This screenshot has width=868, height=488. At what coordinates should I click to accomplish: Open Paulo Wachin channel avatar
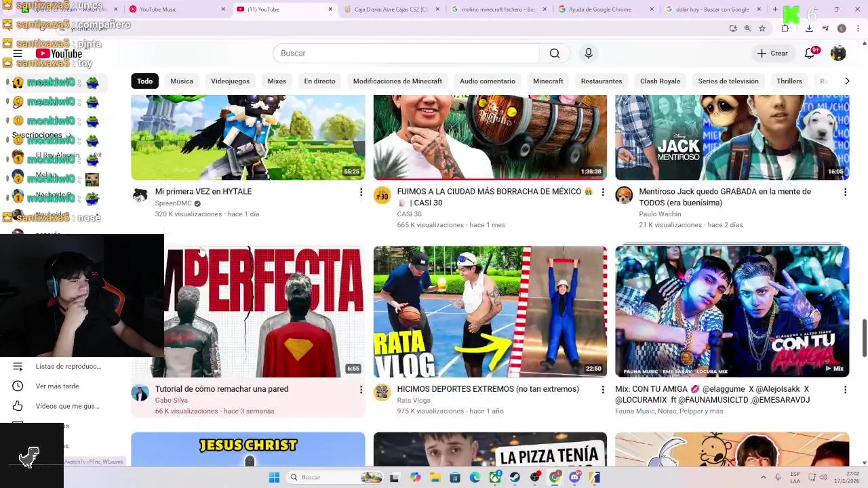624,195
